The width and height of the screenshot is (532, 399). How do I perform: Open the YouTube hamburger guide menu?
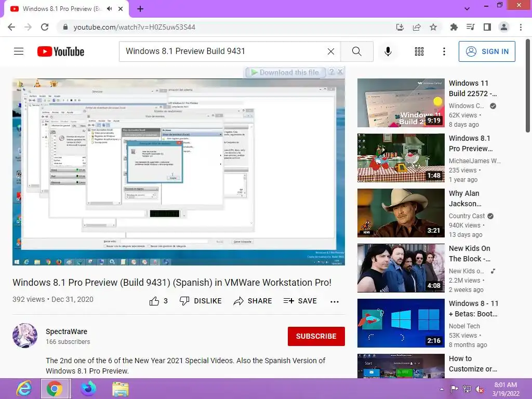[19, 51]
